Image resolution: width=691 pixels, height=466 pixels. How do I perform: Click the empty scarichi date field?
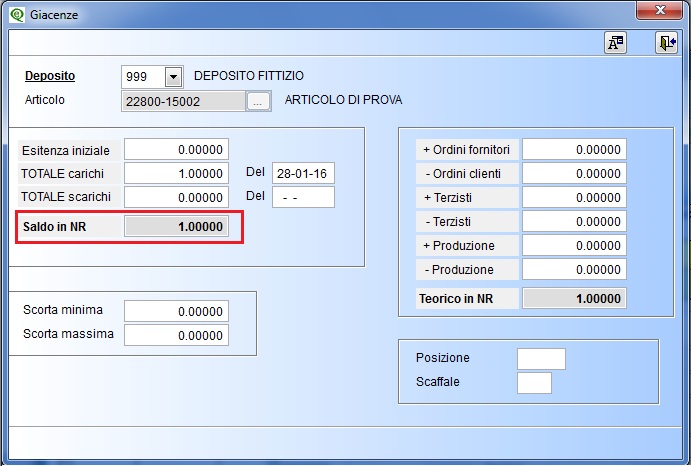(303, 197)
